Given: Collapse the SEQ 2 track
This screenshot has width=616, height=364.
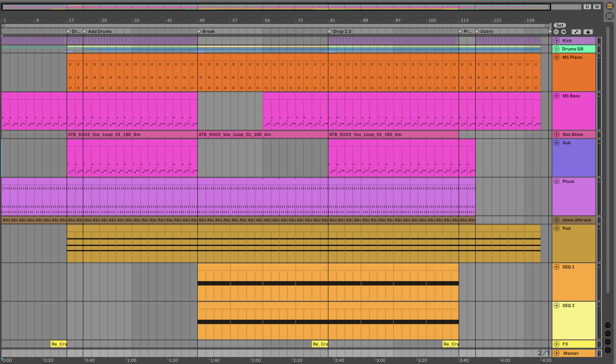Looking at the screenshot, I should pos(557,306).
